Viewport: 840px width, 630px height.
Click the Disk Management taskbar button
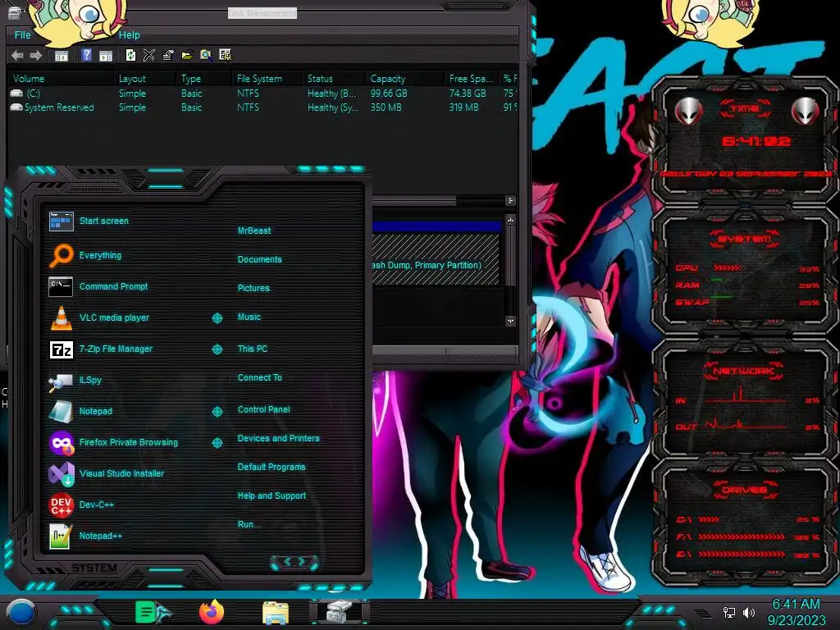tap(340, 612)
